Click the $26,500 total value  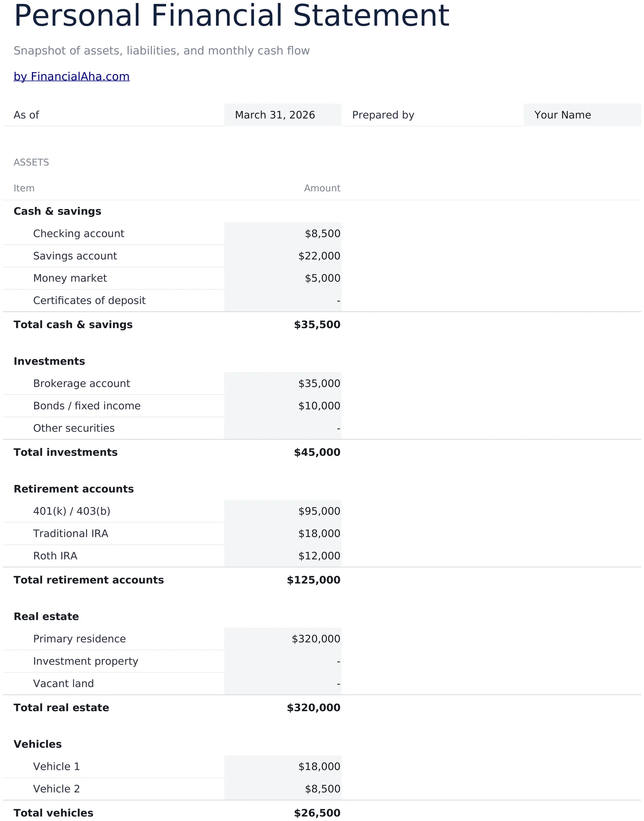click(x=317, y=813)
